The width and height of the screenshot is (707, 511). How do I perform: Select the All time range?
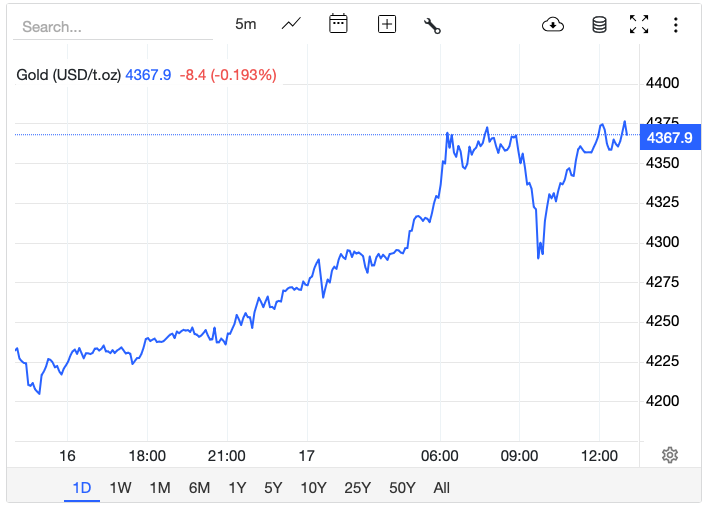tap(441, 488)
